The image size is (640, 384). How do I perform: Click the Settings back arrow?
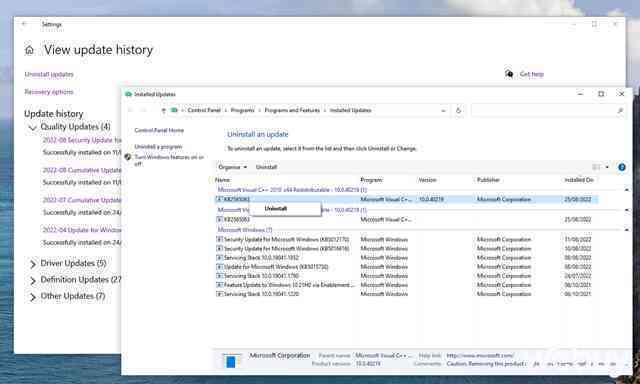24,24
